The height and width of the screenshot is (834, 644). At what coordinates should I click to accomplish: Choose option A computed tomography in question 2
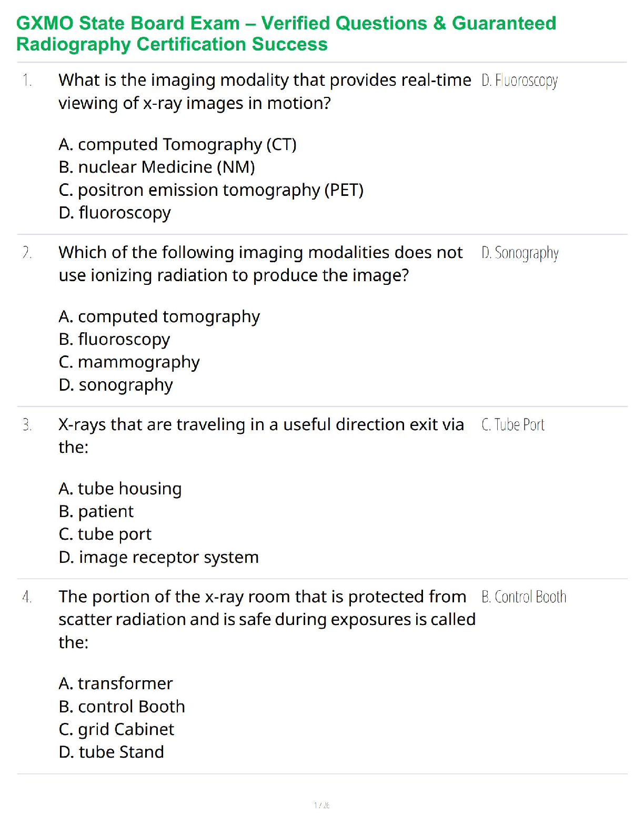159,316
